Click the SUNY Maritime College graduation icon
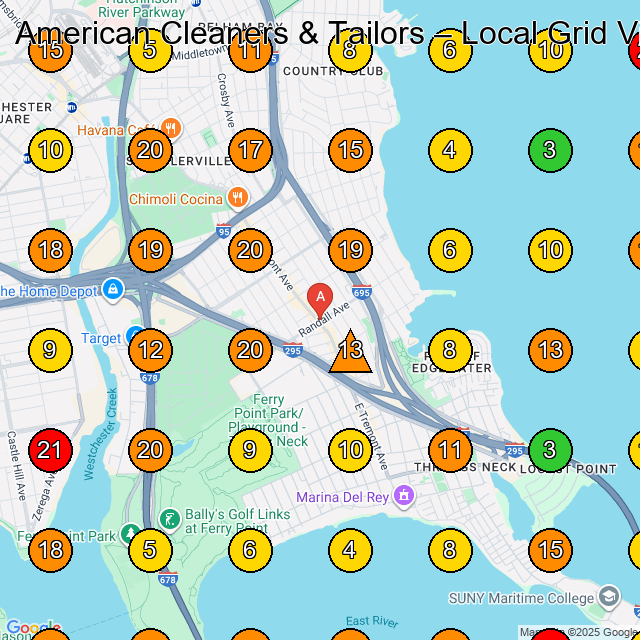640x640 pixels. pyautogui.click(x=609, y=597)
